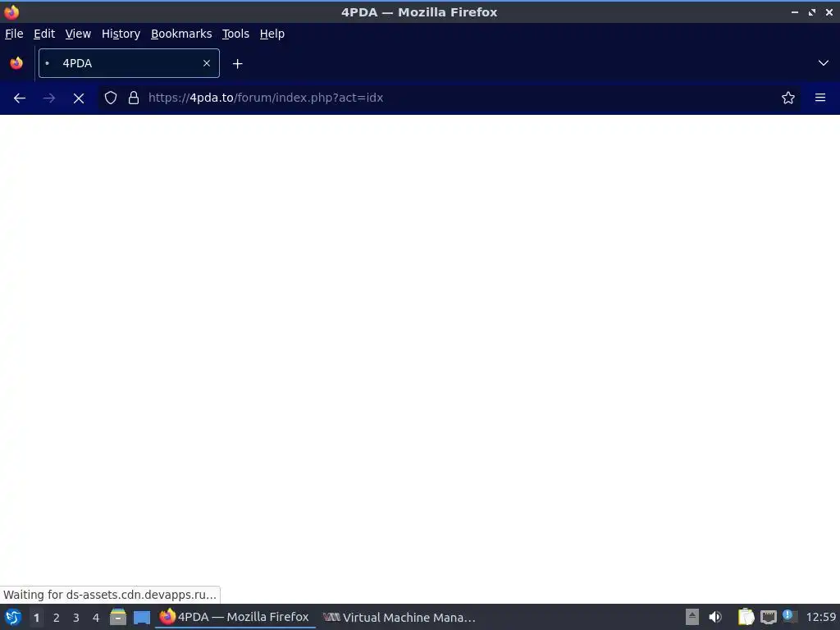Minimize the Firefox window

(795, 11)
